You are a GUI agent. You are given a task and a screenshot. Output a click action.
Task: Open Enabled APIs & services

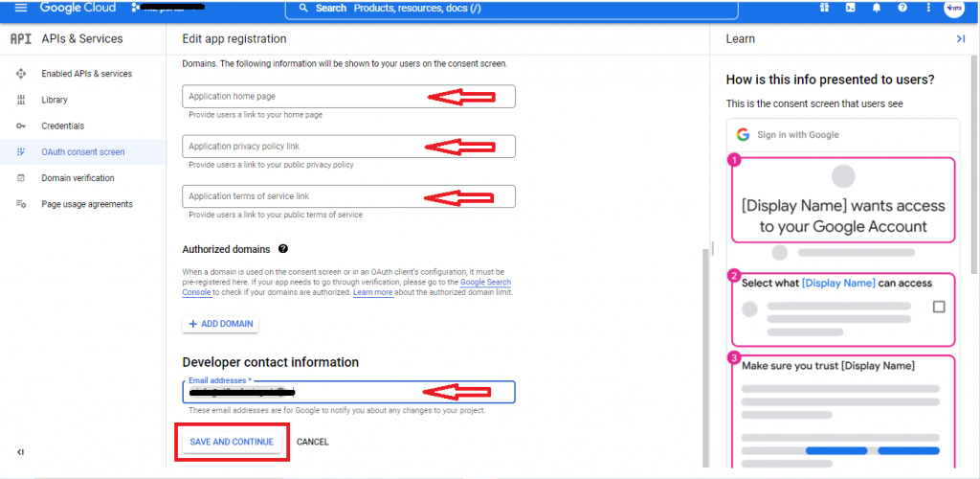coord(87,74)
